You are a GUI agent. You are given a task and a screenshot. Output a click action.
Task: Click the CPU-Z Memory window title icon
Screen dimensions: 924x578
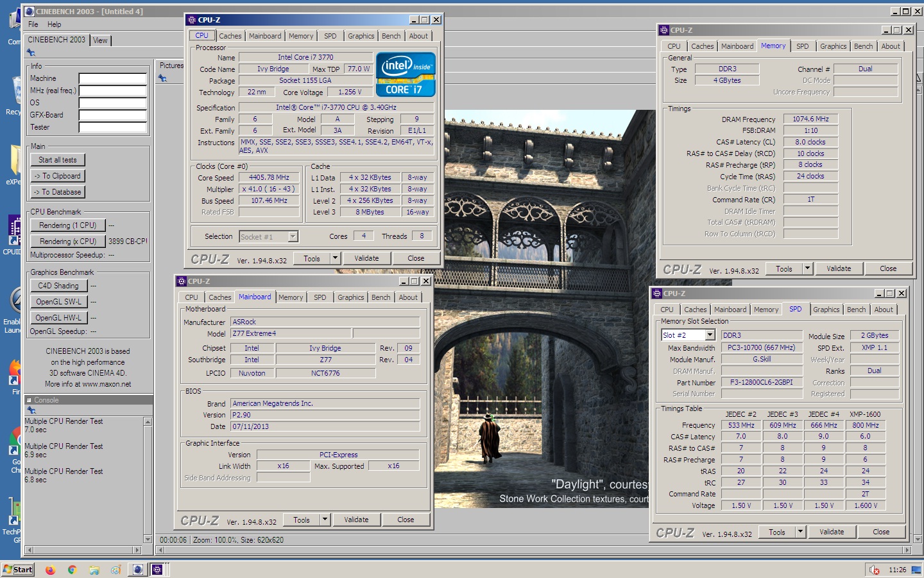[664, 30]
